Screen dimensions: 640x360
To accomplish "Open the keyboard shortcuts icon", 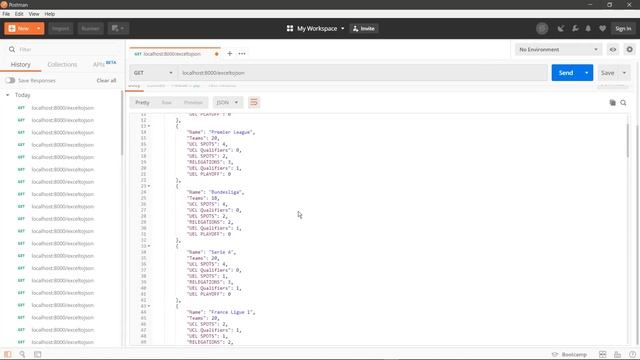I will (x=617, y=354).
